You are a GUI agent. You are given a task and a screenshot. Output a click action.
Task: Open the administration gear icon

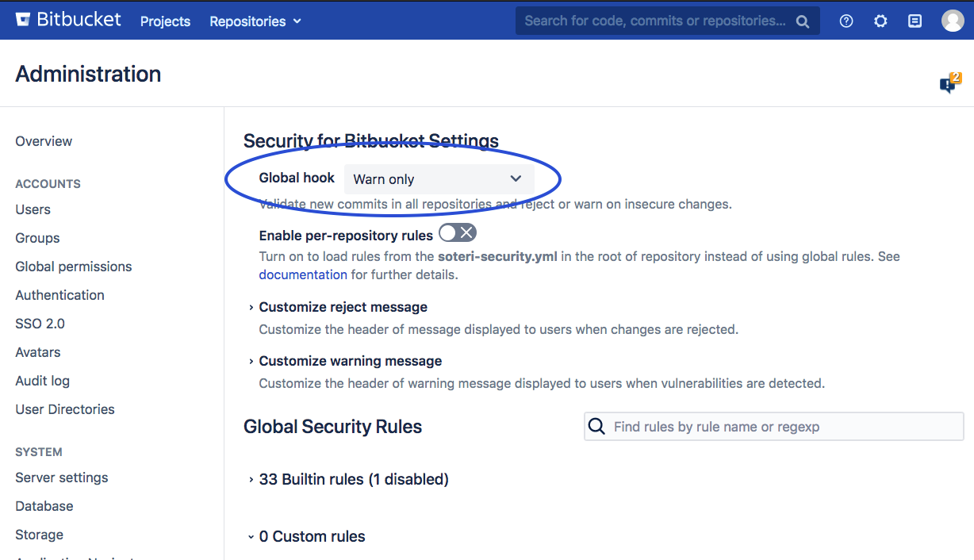point(880,21)
